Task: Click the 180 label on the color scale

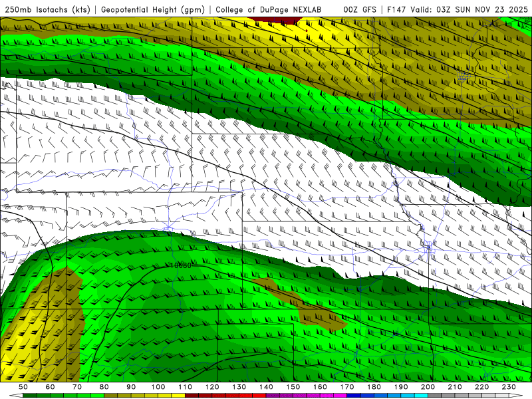Action: (x=374, y=387)
